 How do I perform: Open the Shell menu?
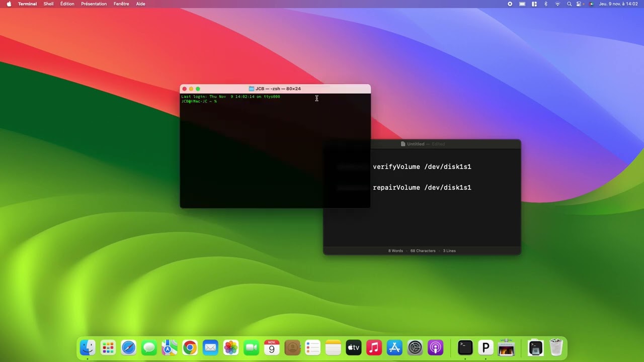[x=48, y=4]
